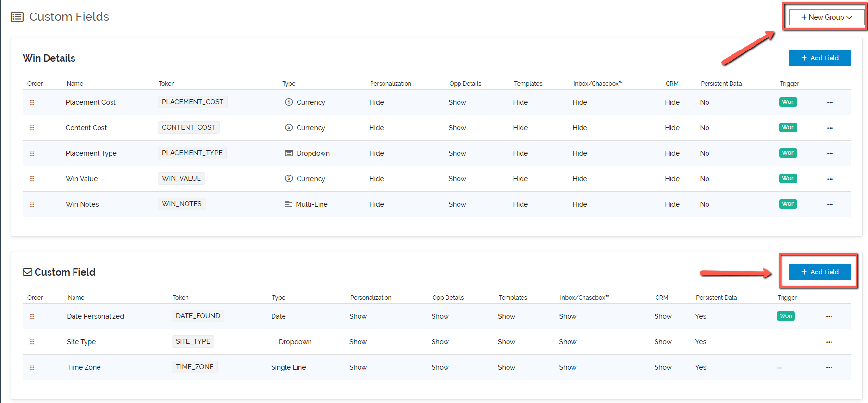Click Personalization Show in Date Personalized row

click(358, 316)
